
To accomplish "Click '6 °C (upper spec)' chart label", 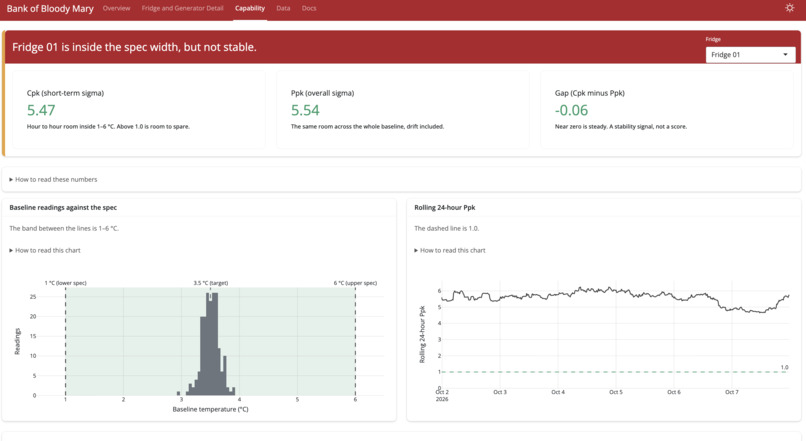I will point(355,283).
